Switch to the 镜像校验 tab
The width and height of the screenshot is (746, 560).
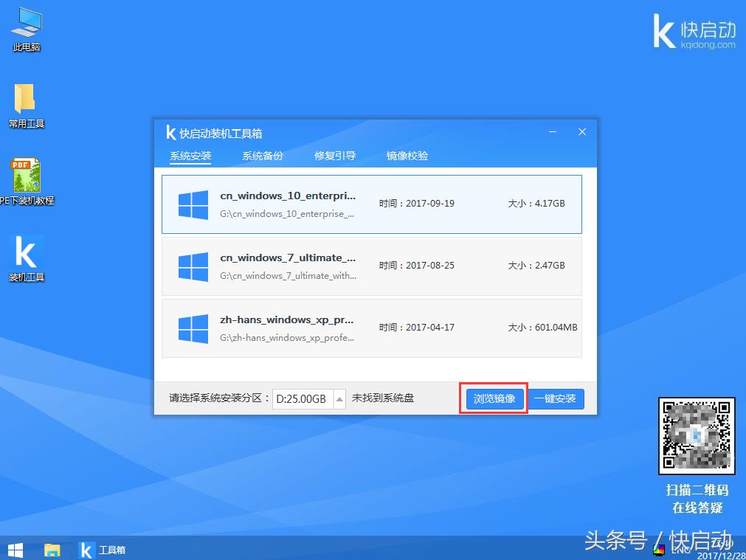tap(407, 156)
